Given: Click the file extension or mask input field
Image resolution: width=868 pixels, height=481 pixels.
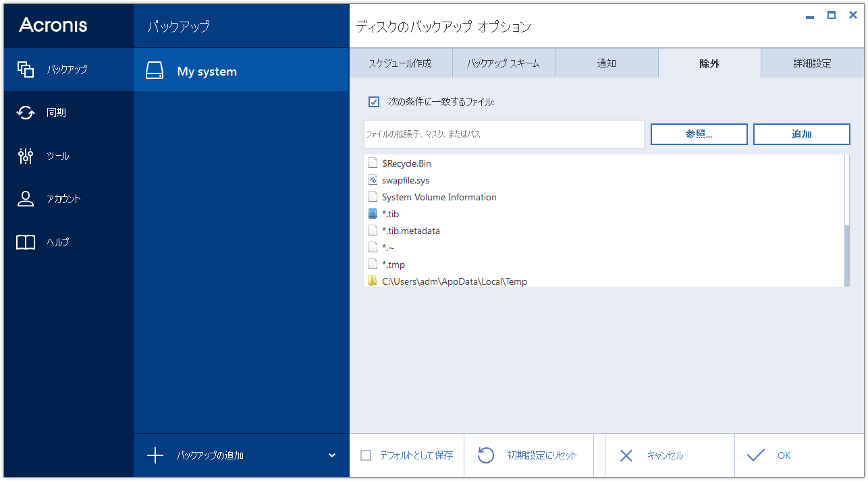Looking at the screenshot, I should click(504, 134).
